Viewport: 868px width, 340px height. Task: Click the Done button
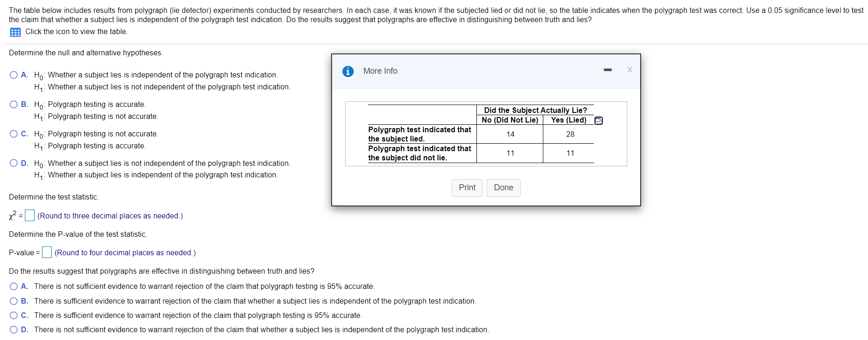coord(503,188)
